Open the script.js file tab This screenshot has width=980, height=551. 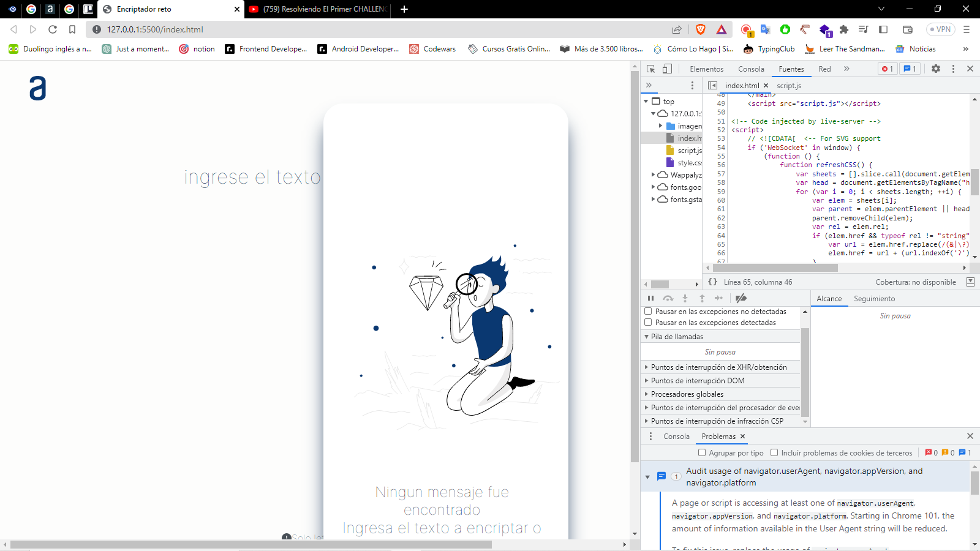pos(789,86)
